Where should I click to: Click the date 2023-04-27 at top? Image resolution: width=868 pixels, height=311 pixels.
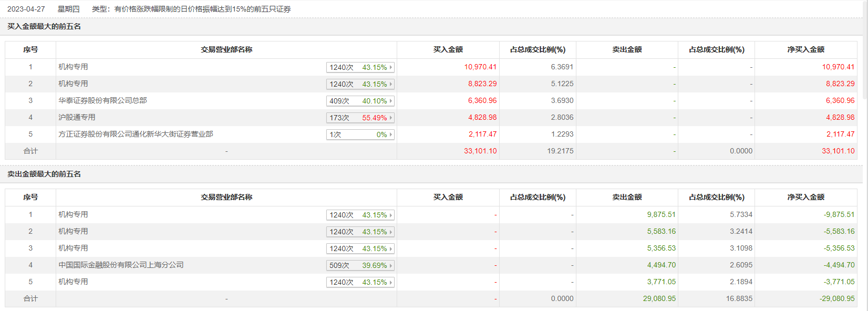pos(26,9)
